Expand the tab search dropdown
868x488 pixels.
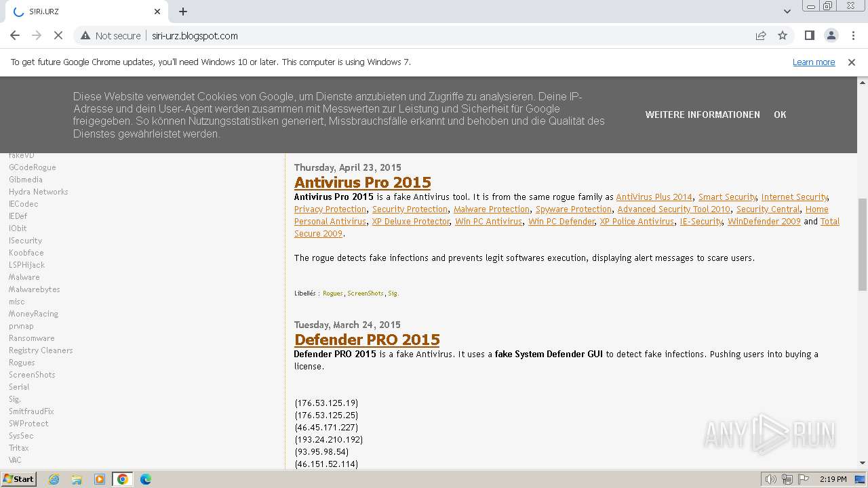(787, 12)
